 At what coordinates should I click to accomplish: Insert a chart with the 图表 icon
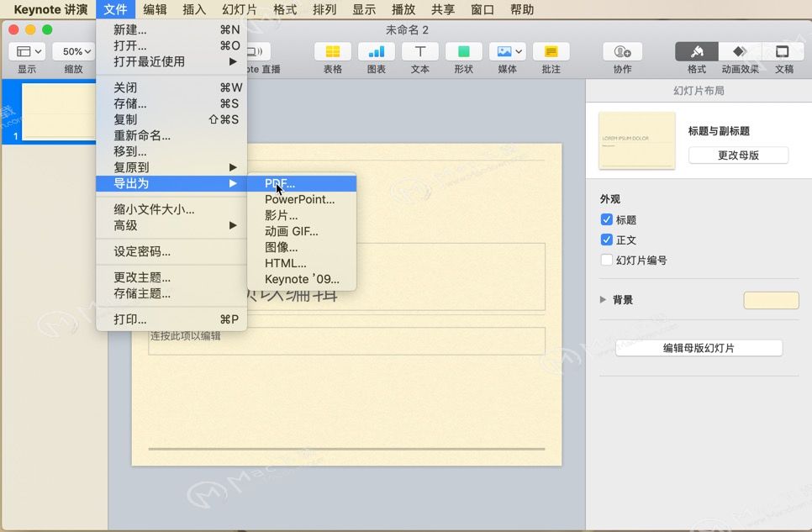coord(376,51)
